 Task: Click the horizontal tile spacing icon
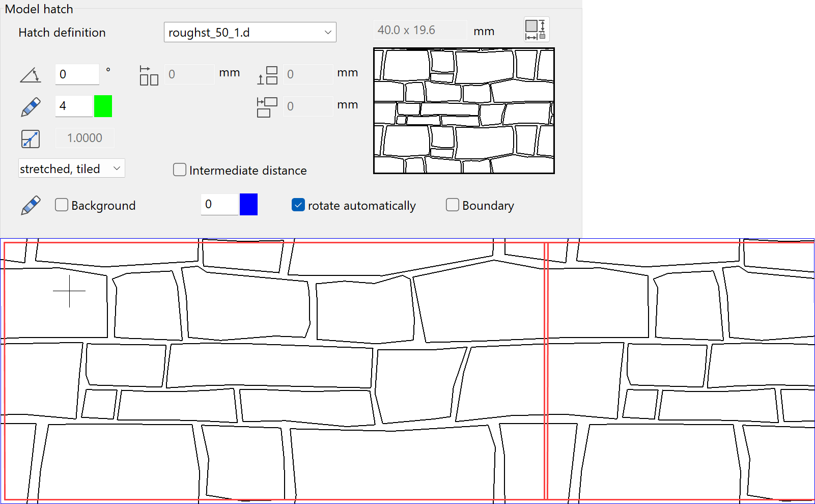(148, 74)
